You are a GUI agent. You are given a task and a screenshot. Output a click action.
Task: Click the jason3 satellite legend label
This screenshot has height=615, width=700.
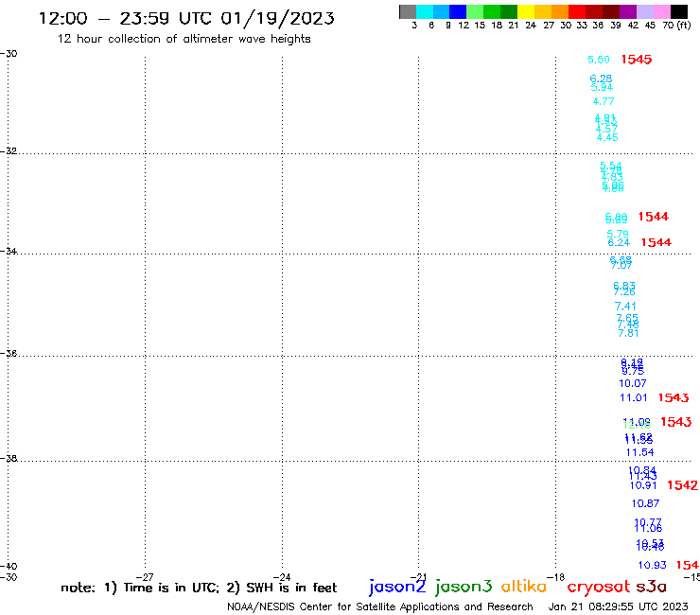(x=464, y=587)
